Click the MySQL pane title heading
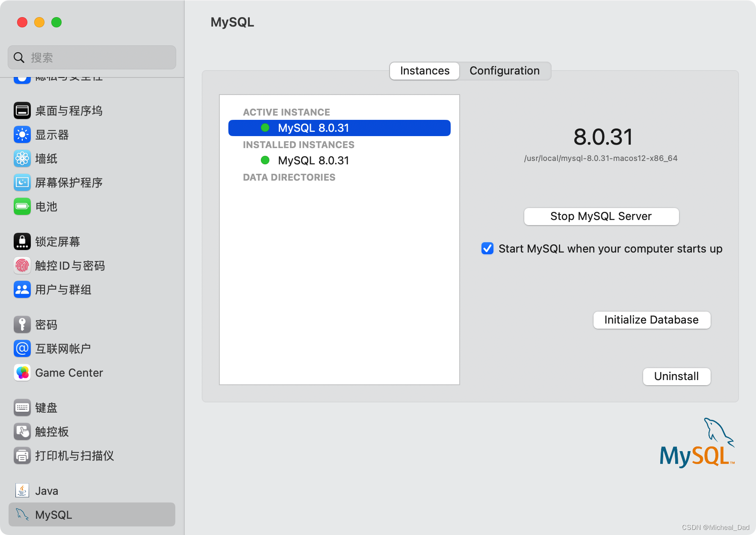 click(232, 22)
